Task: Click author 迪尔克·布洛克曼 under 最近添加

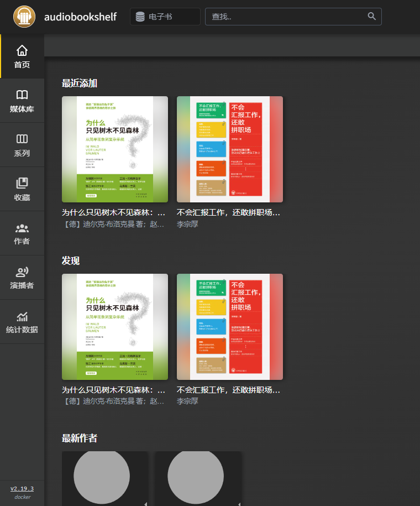Action: click(x=113, y=224)
